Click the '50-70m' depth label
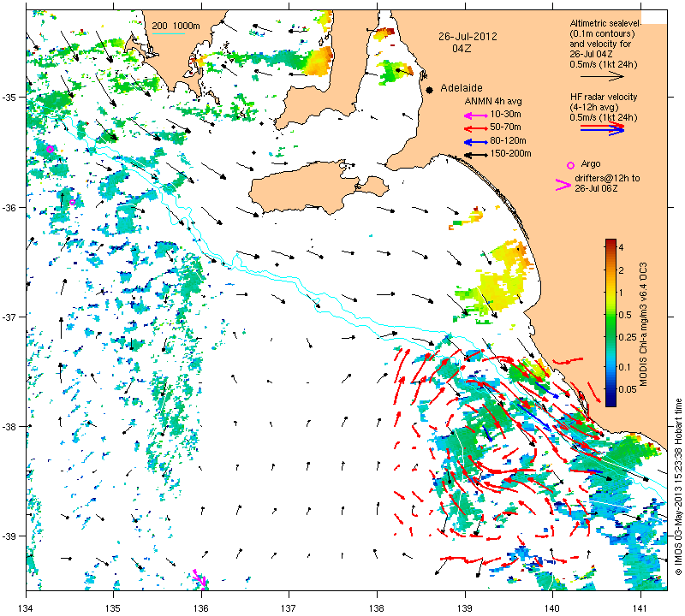 (x=505, y=127)
